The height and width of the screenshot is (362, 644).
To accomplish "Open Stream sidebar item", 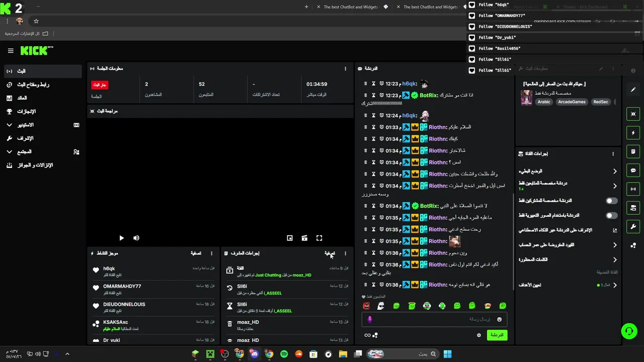I will [42, 71].
